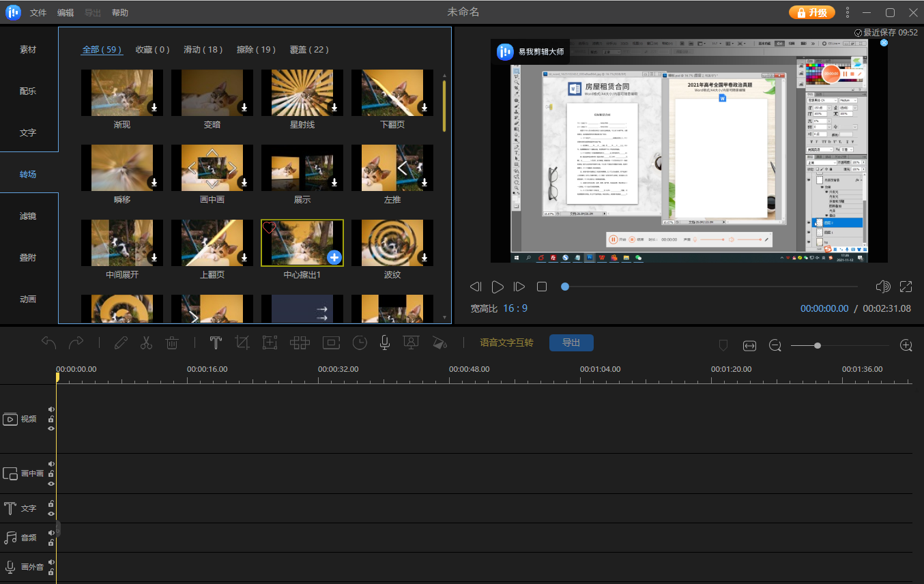This screenshot has height=584, width=924.
Task: Select the crop tool icon
Action: [x=242, y=343]
